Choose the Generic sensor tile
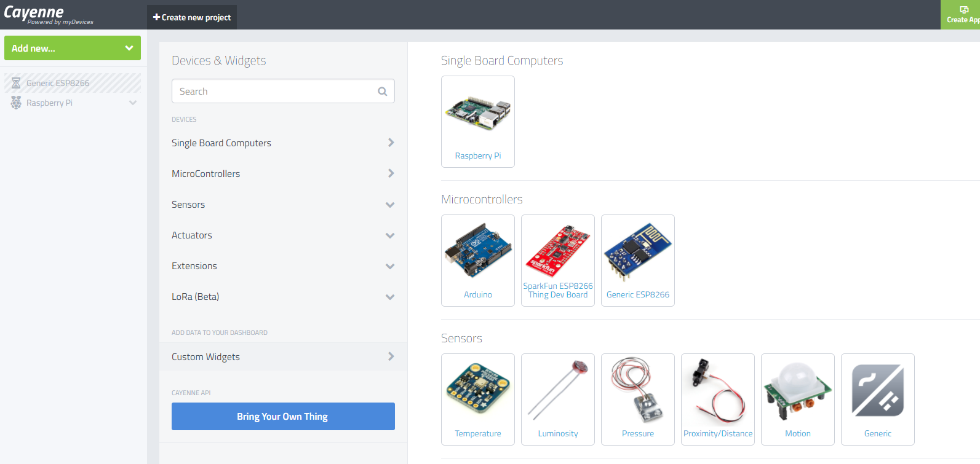 coord(877,399)
